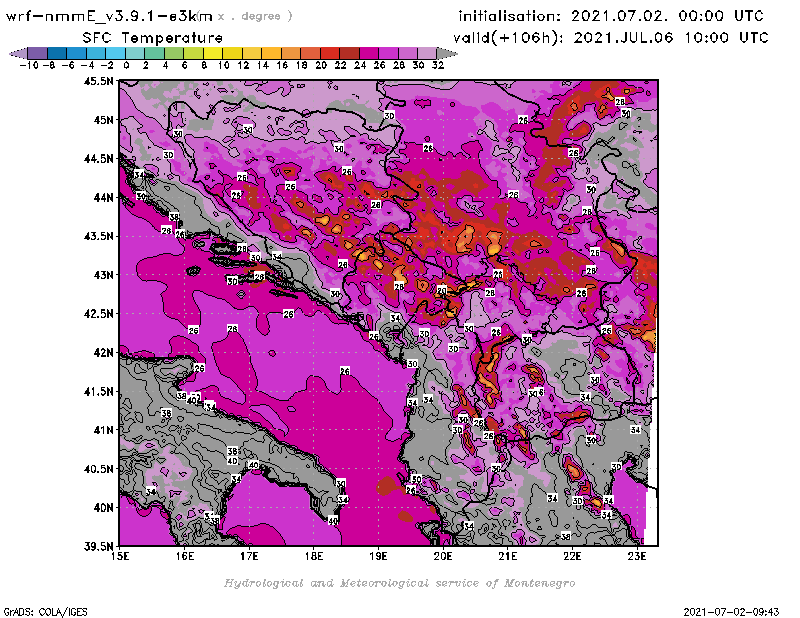Image resolution: width=800 pixels, height=618 pixels.
Task: Click the 'valid(+106h):' forecast hour label
Action: [507, 38]
